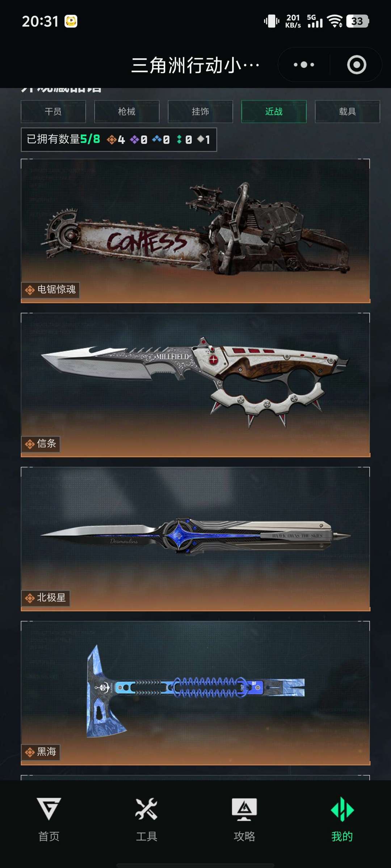The width and height of the screenshot is (391, 868).
Task: Tap the purple rarity count icon
Action: [134, 139]
